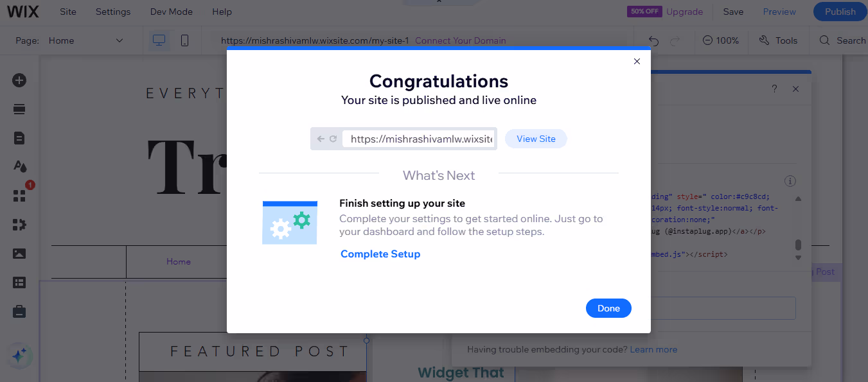Click the Complete Setup link
The image size is (868, 382).
[x=380, y=254]
